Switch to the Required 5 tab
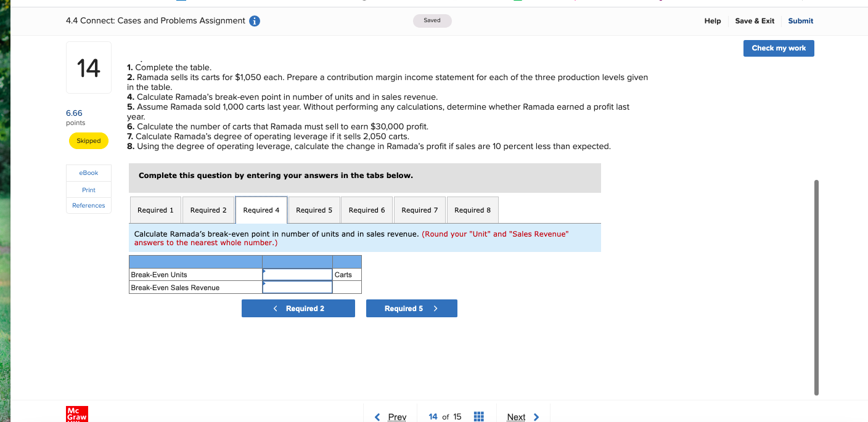Viewport: 868px width, 422px height. tap(314, 210)
